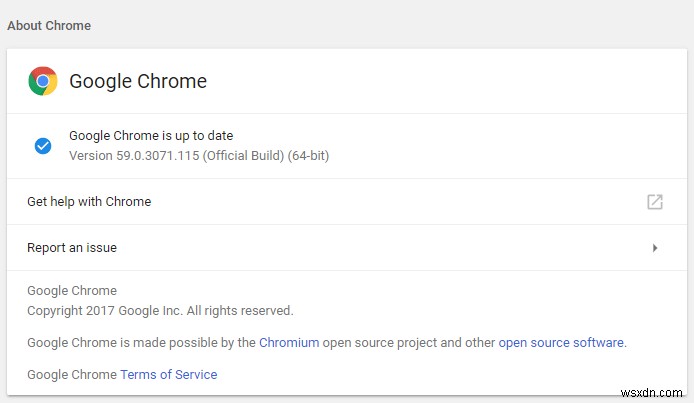This screenshot has height=403, width=694.
Task: Click the Google Chrome label above the copyright
Action: (x=72, y=291)
